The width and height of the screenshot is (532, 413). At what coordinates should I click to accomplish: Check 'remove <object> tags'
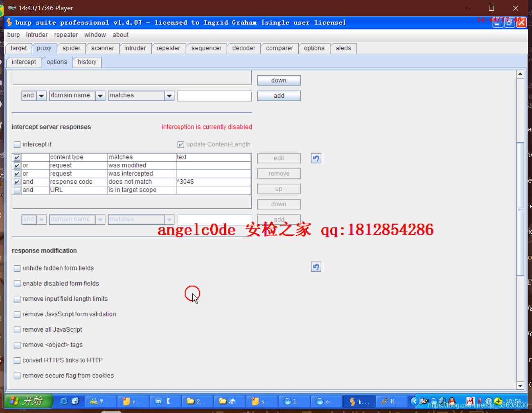17,345
